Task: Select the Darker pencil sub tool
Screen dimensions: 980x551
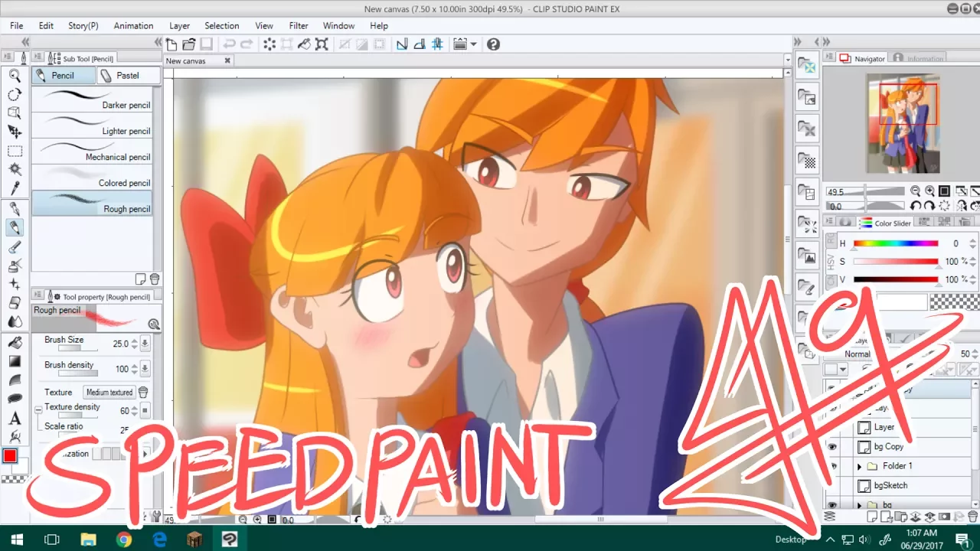Action: pos(92,99)
